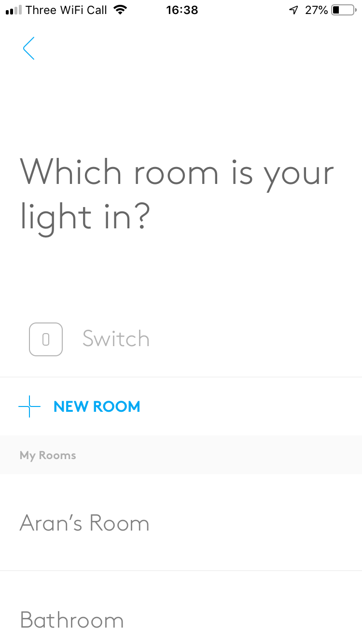Tap the word "Which" in the heading
This screenshot has height=644, width=362.
(x=70, y=173)
